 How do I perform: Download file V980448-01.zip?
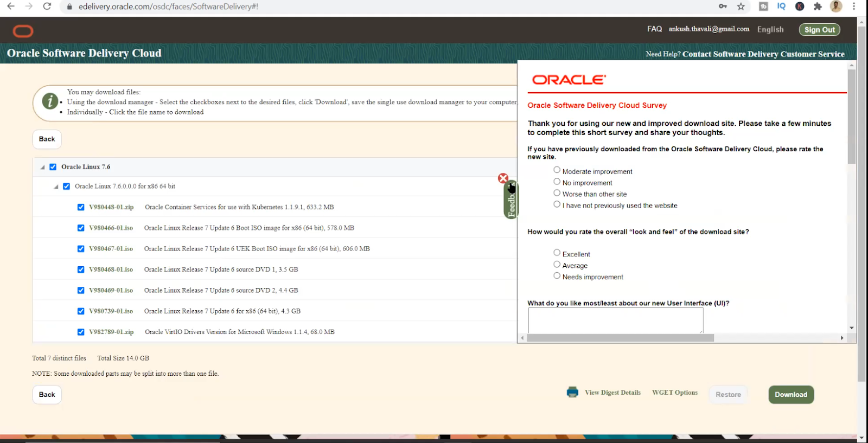tap(111, 207)
